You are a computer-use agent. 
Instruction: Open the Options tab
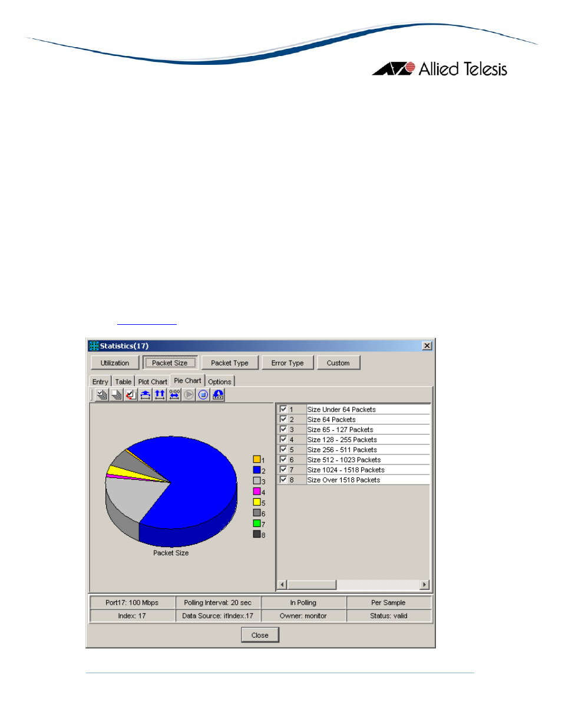pos(220,382)
